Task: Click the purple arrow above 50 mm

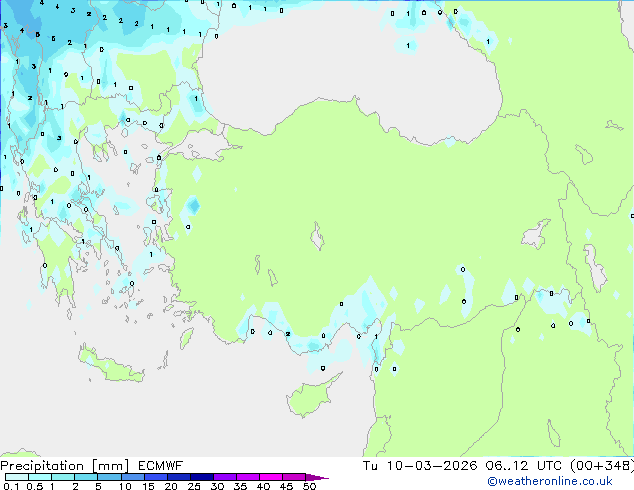Action: click(316, 477)
